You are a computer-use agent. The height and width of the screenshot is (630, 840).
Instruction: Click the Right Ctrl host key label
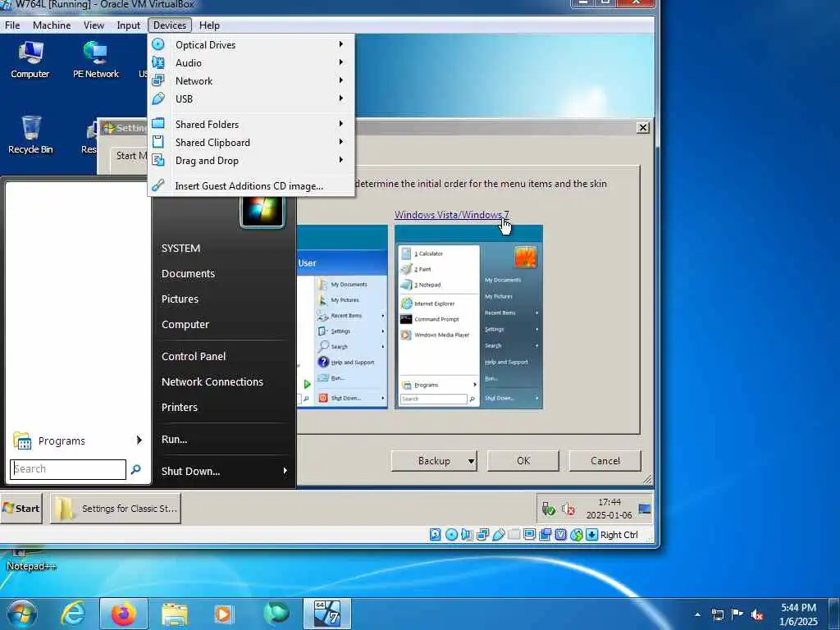(619, 535)
